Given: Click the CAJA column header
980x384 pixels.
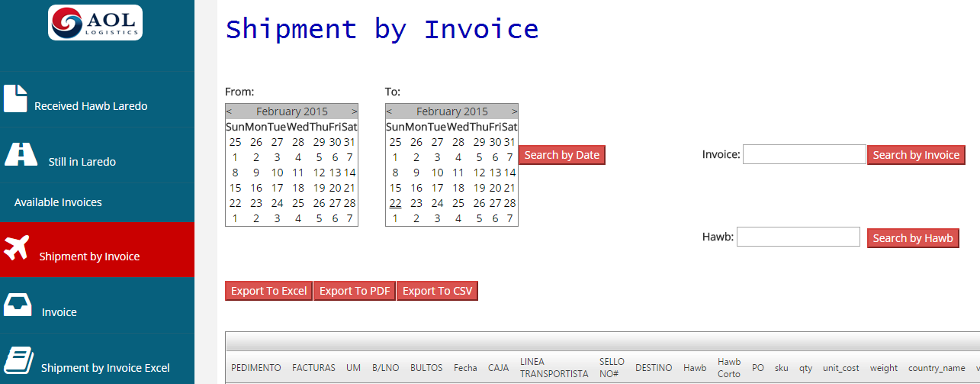Looking at the screenshot, I should 499,368.
